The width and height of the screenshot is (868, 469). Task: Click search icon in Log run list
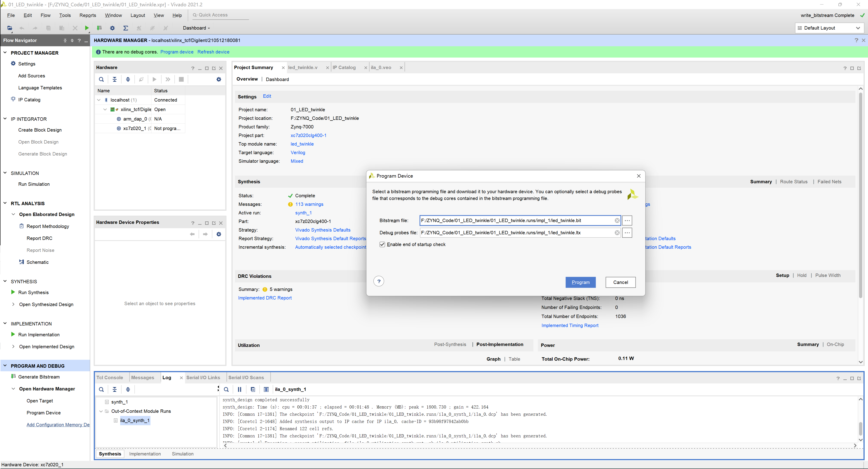101,390
